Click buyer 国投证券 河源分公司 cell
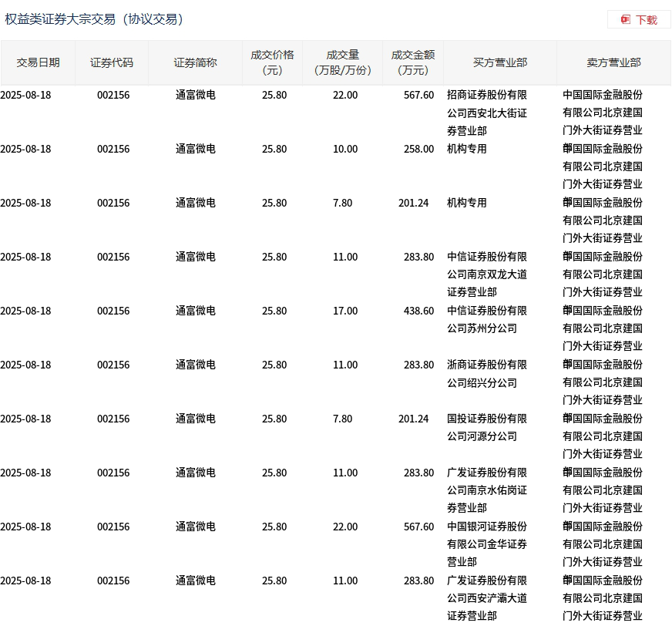 (487, 427)
